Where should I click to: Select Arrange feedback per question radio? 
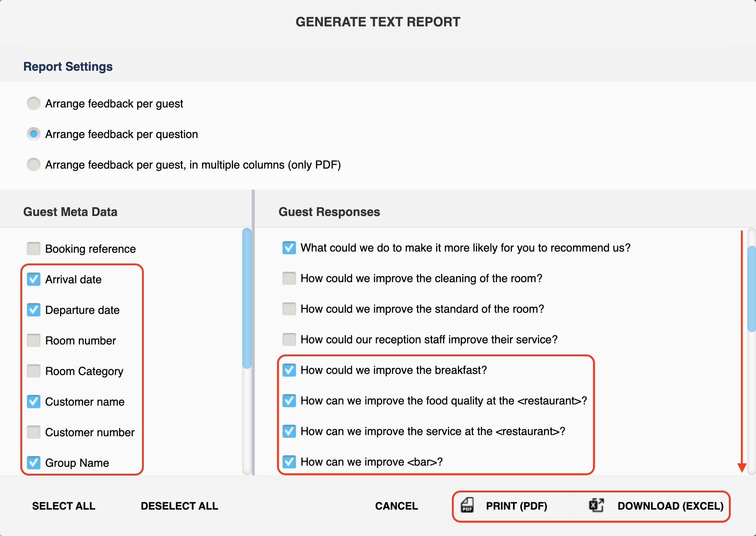pyautogui.click(x=34, y=134)
